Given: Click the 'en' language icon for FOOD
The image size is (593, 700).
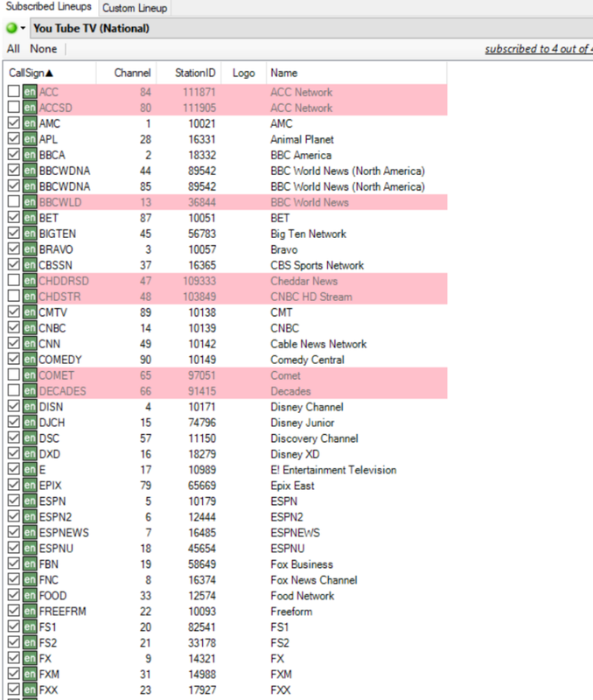Looking at the screenshot, I should [x=30, y=596].
